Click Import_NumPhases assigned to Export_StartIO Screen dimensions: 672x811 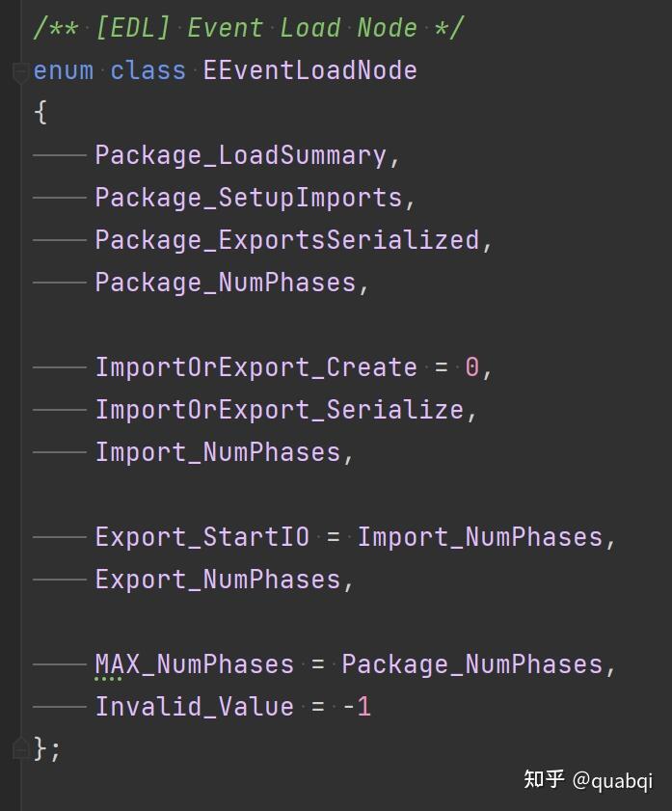[x=479, y=537]
